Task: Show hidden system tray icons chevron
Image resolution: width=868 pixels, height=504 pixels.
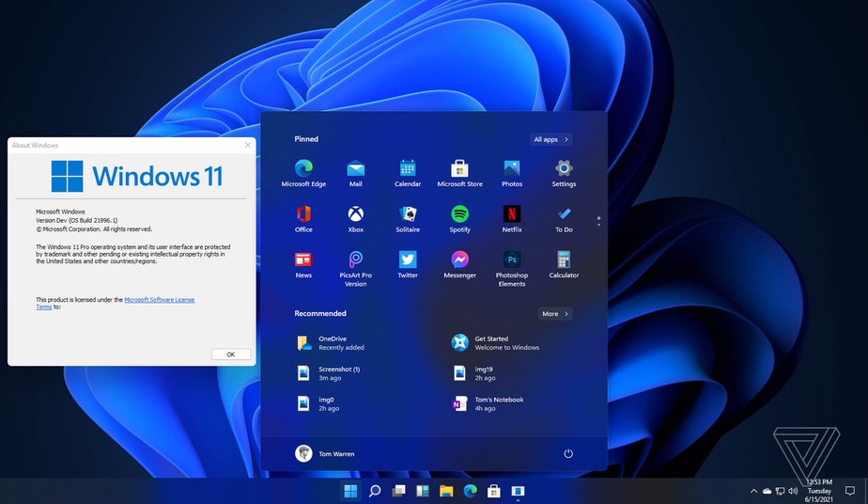Action: (x=753, y=491)
